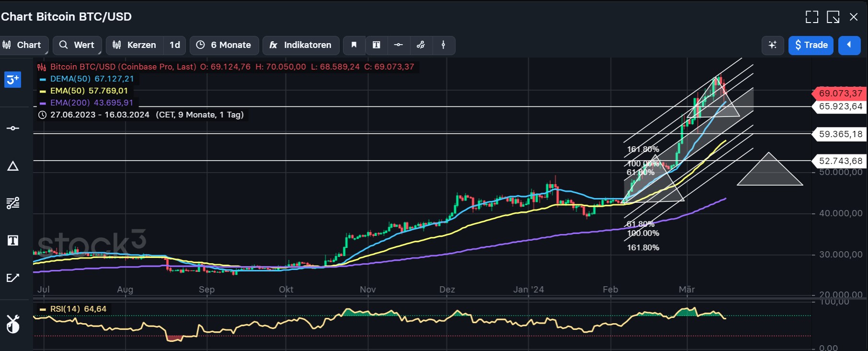Click the bookmark flag icon in toolbar
Image resolution: width=868 pixels, height=351 pixels.
[354, 45]
